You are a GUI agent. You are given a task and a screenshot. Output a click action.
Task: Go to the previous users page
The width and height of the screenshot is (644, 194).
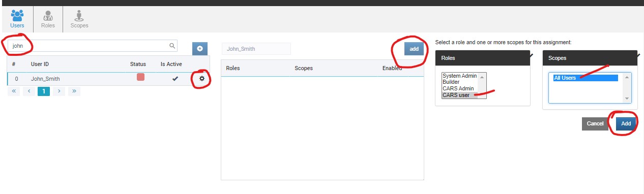[x=29, y=91]
